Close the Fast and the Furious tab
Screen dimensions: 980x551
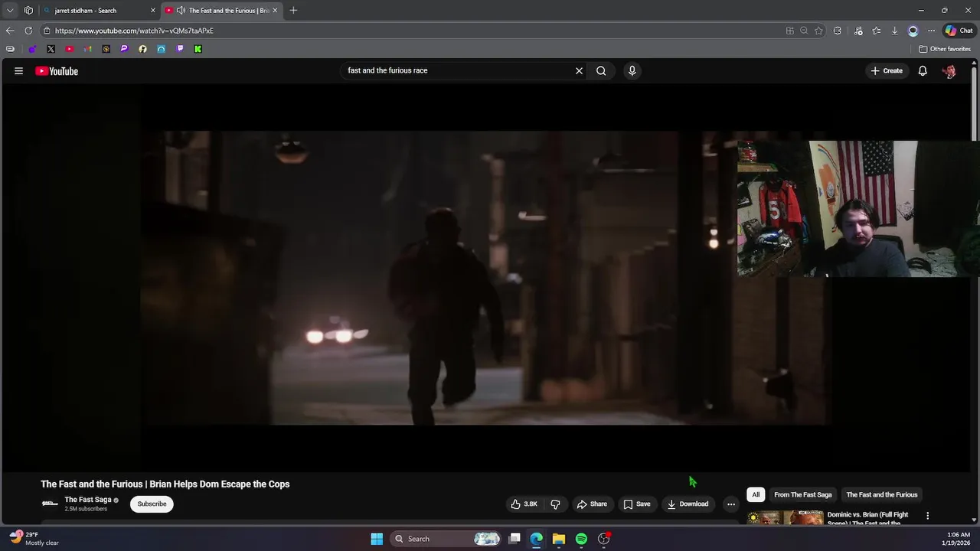(x=275, y=11)
